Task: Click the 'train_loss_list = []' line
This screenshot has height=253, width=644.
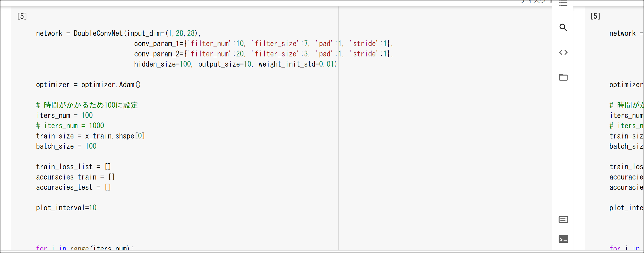Action: (x=74, y=167)
